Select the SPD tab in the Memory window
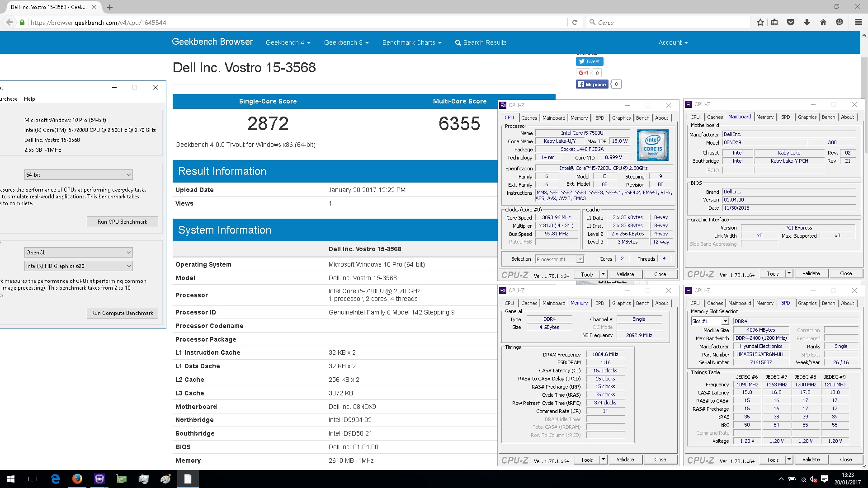This screenshot has width=868, height=488. pyautogui.click(x=599, y=303)
